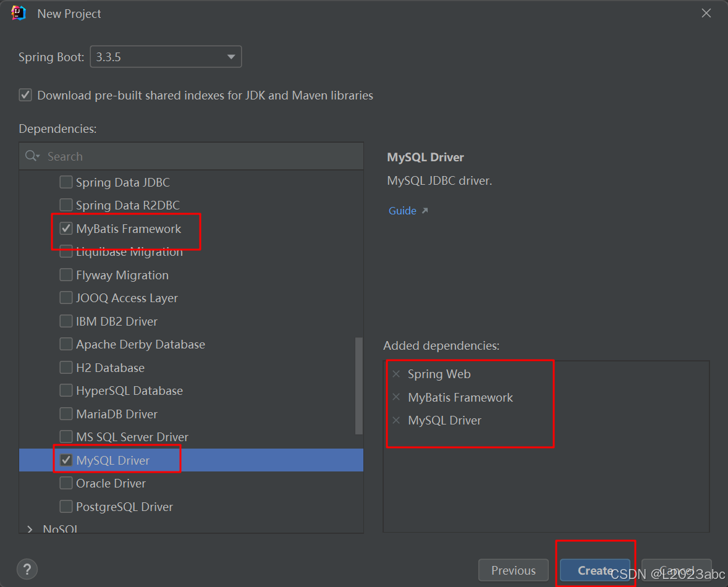Expand the NoSQL category
The image size is (728, 587).
coord(30,529)
